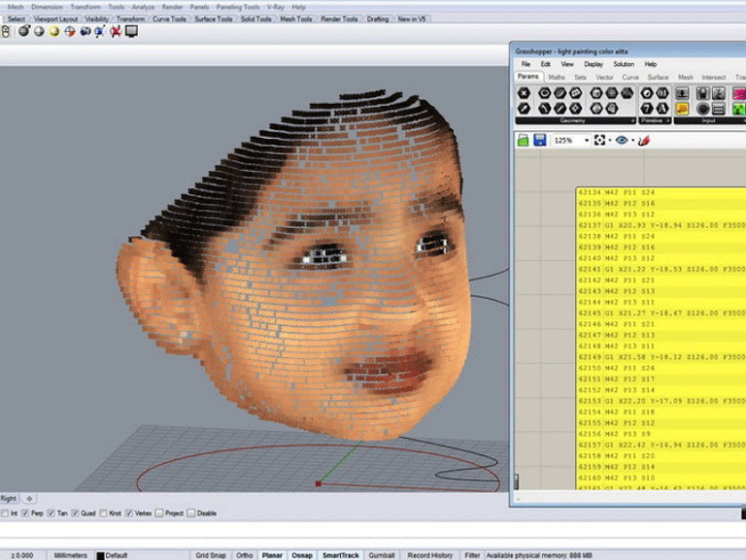This screenshot has width=746, height=560.
Task: Expand the Geometry panel in Params
Action: tap(634, 121)
